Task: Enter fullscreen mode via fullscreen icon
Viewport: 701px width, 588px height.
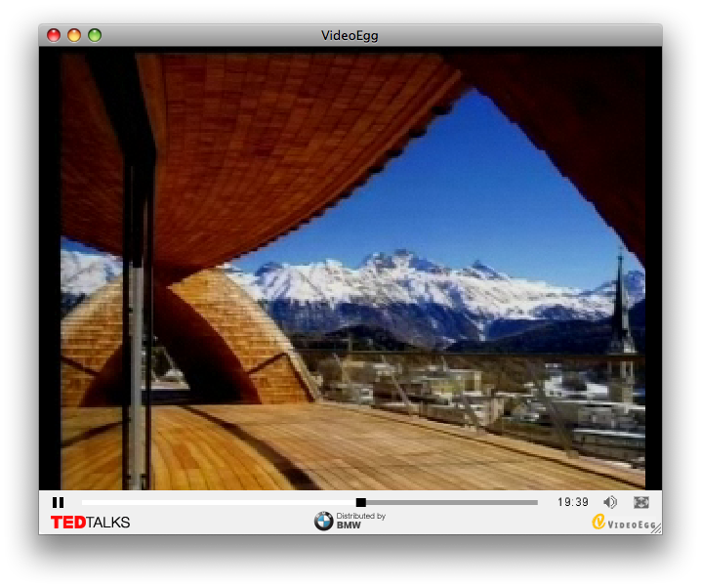Action: 641,502
